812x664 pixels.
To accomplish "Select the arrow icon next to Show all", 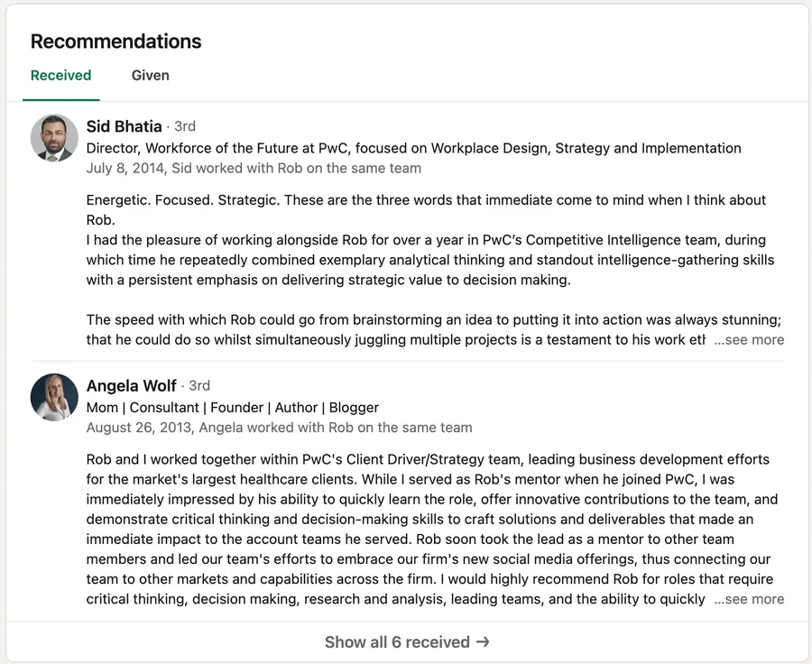I will coord(481,641).
